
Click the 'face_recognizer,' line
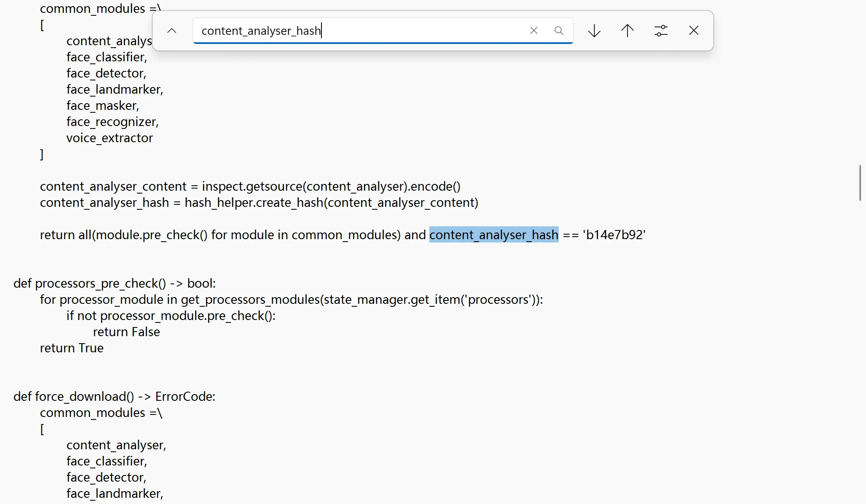pos(112,122)
